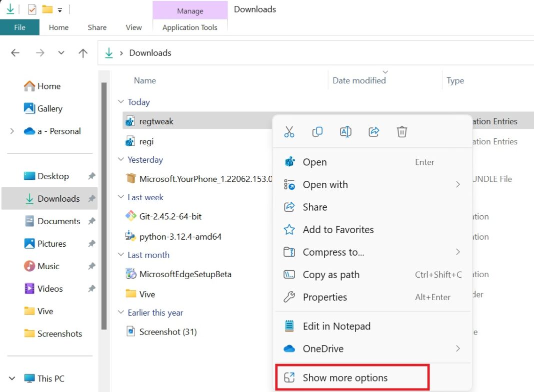Expand the a - Personal OneDrive tree node
Screen dimensions: 534x392
point(12,131)
